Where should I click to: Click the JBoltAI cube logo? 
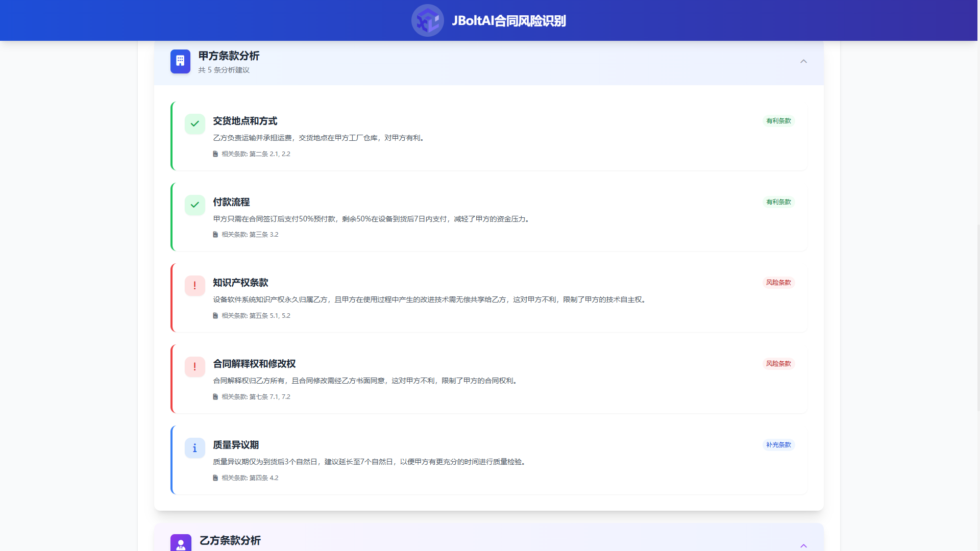coord(428,20)
